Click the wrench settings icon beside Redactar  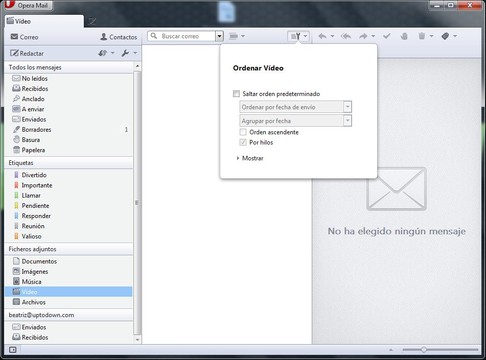125,53
